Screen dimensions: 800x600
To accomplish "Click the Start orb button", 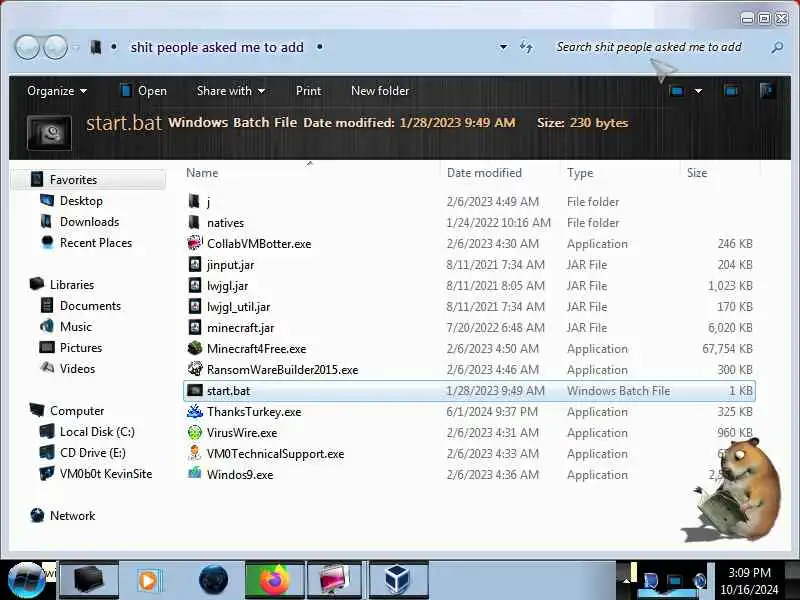I will (x=26, y=580).
